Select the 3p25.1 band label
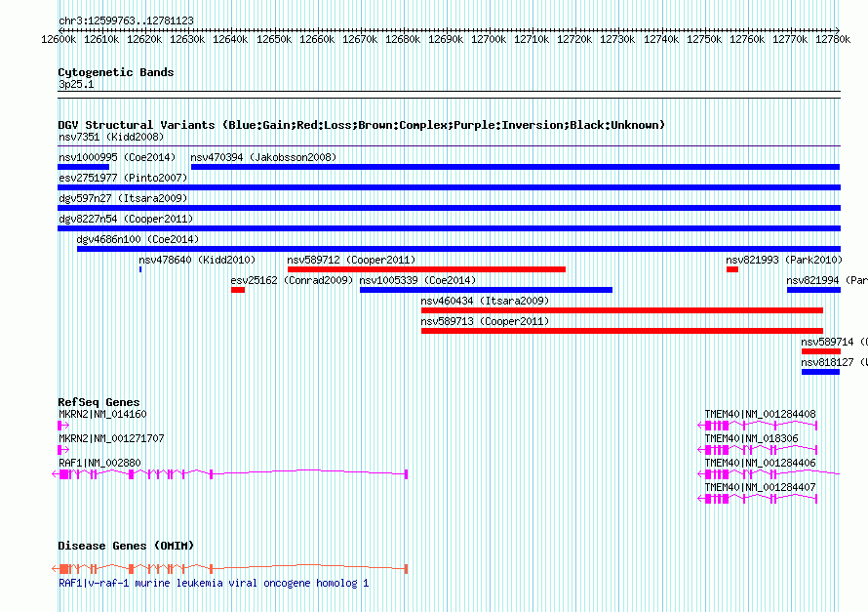The image size is (868, 612). (76, 84)
